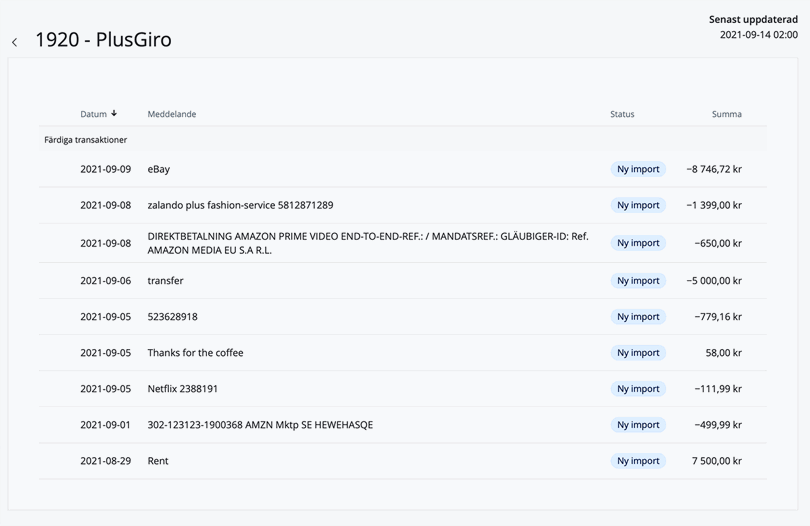
Task: Open the zalando plus fashion-service transaction
Action: [240, 205]
